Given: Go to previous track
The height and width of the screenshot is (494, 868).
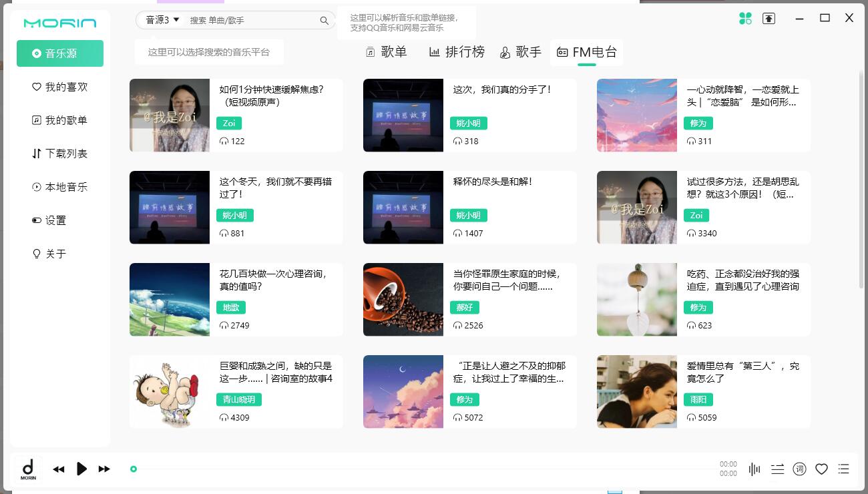Looking at the screenshot, I should click(59, 469).
